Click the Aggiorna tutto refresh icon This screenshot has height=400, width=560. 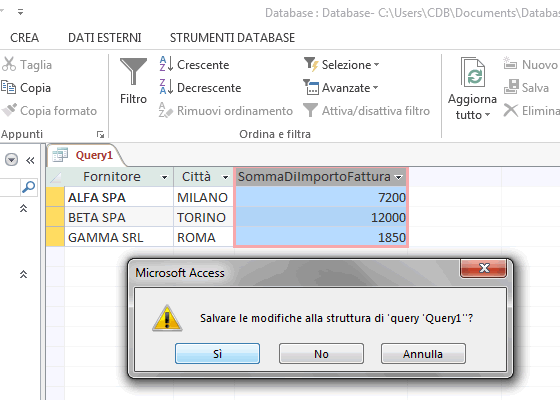click(472, 72)
